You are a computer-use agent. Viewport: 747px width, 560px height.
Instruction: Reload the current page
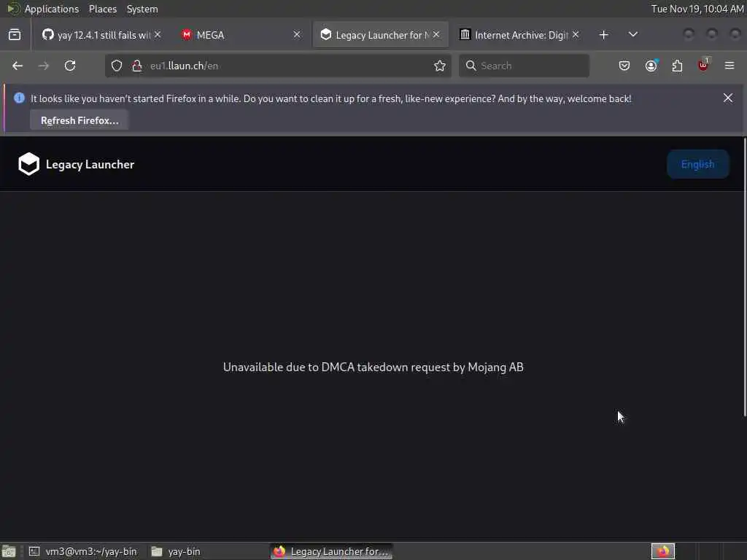pos(70,66)
